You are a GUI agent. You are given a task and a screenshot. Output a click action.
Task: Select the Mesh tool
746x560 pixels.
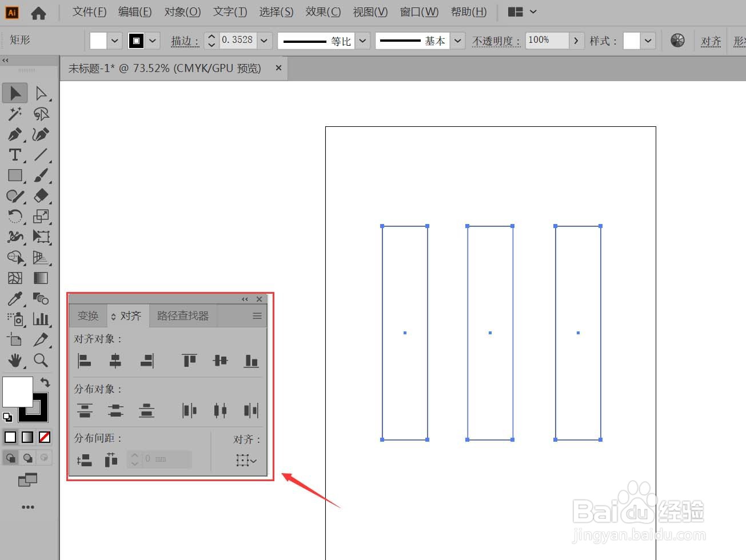[x=15, y=278]
